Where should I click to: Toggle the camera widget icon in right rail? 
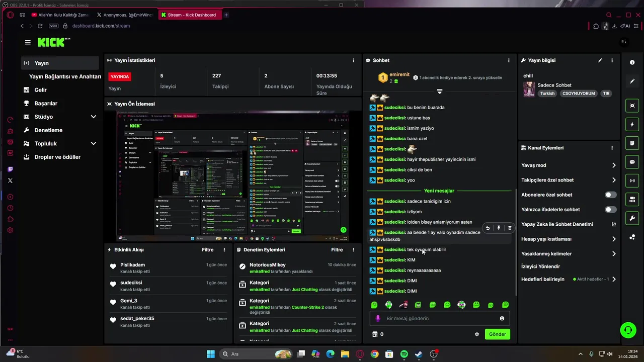pos(632,200)
